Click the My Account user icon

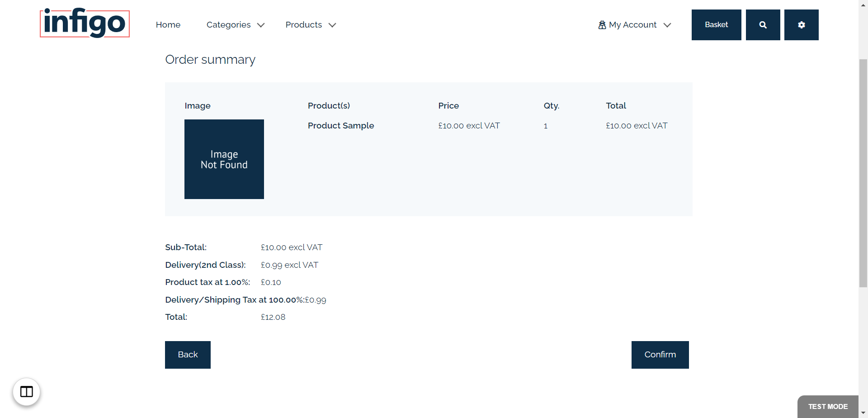pos(602,25)
